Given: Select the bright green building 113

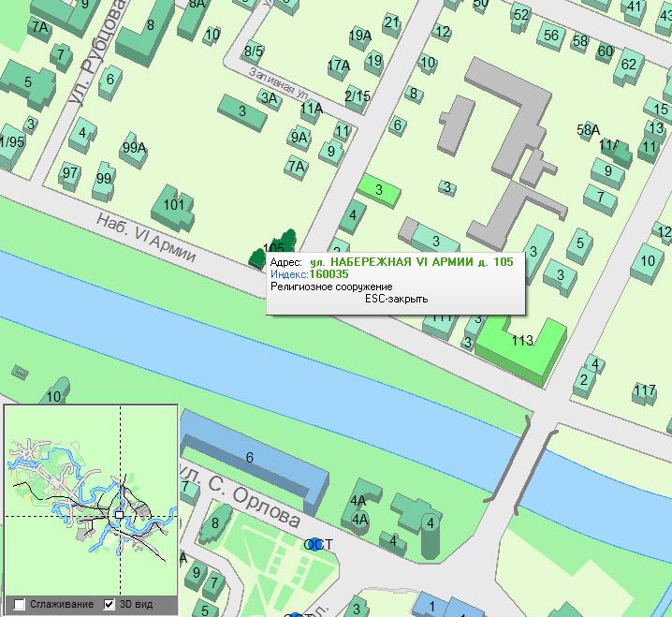Looking at the screenshot, I should [x=521, y=345].
